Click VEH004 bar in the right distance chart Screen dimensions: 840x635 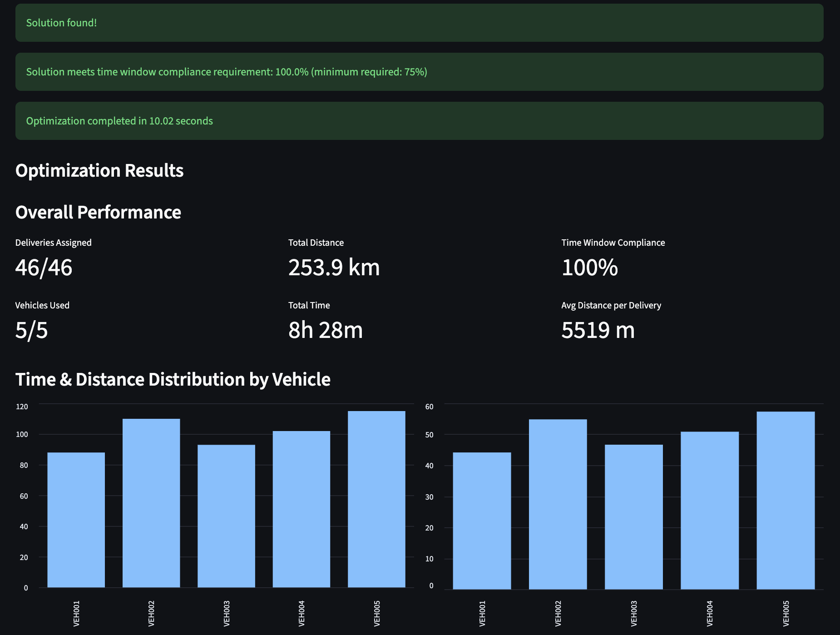710,511
